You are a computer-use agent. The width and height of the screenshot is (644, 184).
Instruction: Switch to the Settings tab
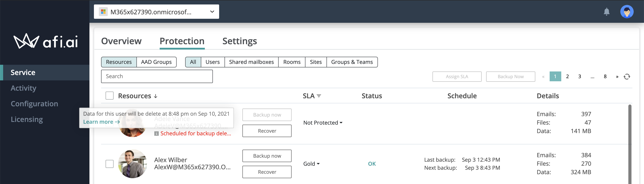(239, 41)
